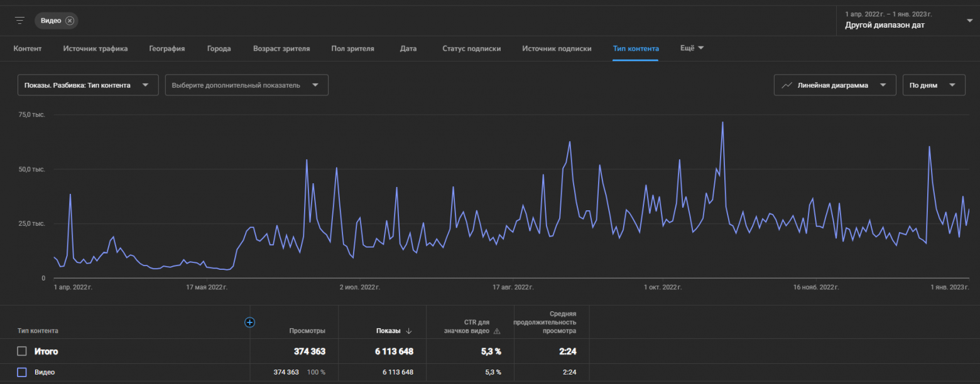Image resolution: width=980 pixels, height=384 pixels.
Task: Select the Статус подписки tab
Action: pos(472,48)
